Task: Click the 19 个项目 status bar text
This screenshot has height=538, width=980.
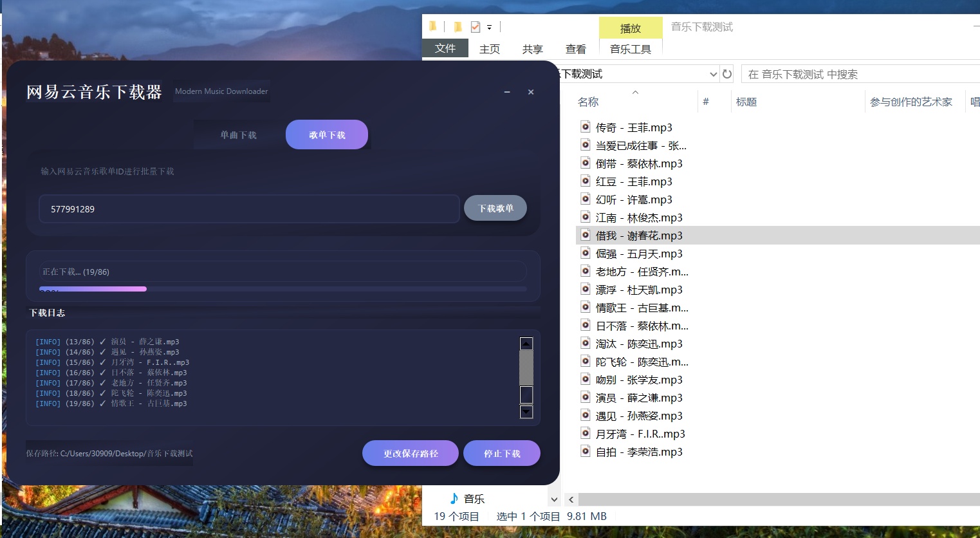Action: pos(456,516)
